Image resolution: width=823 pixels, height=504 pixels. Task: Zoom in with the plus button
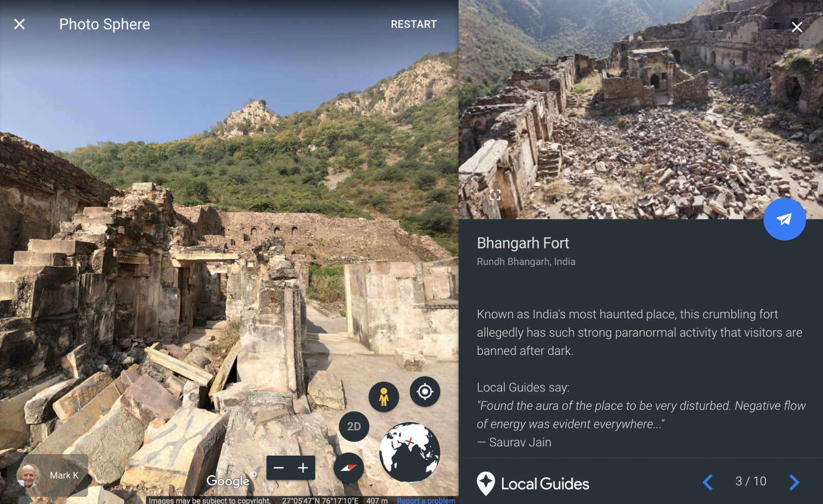[x=303, y=467]
